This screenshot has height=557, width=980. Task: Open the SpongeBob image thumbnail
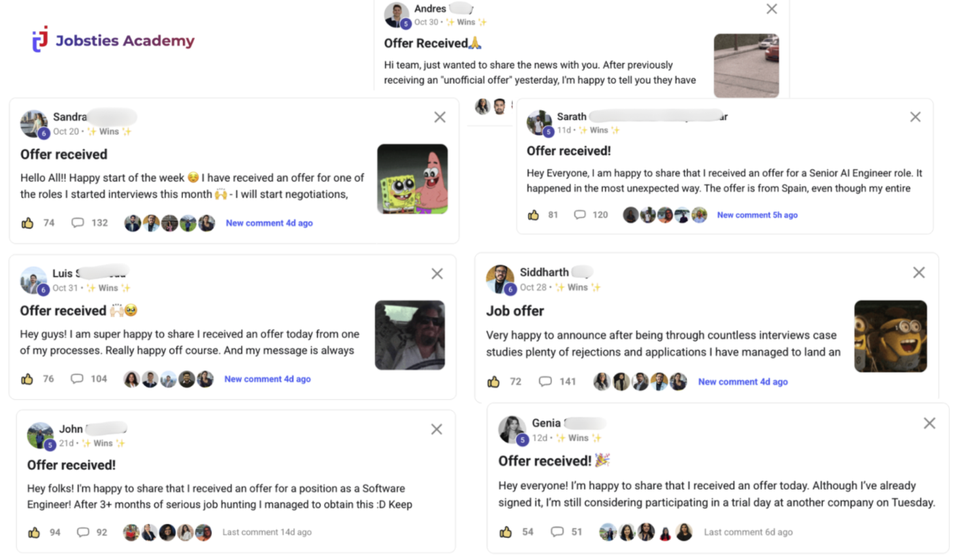(412, 179)
